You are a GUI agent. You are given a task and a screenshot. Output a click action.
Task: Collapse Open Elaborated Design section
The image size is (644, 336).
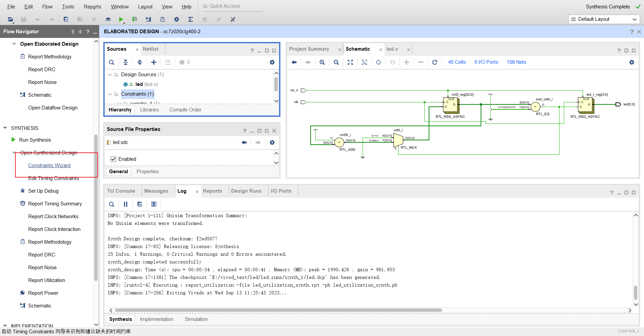pyautogui.click(x=14, y=44)
